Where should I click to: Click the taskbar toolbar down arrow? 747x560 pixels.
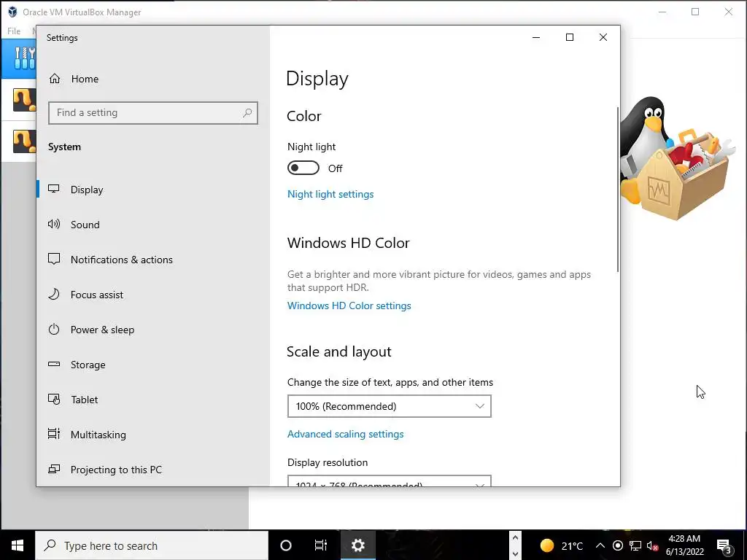click(515, 554)
